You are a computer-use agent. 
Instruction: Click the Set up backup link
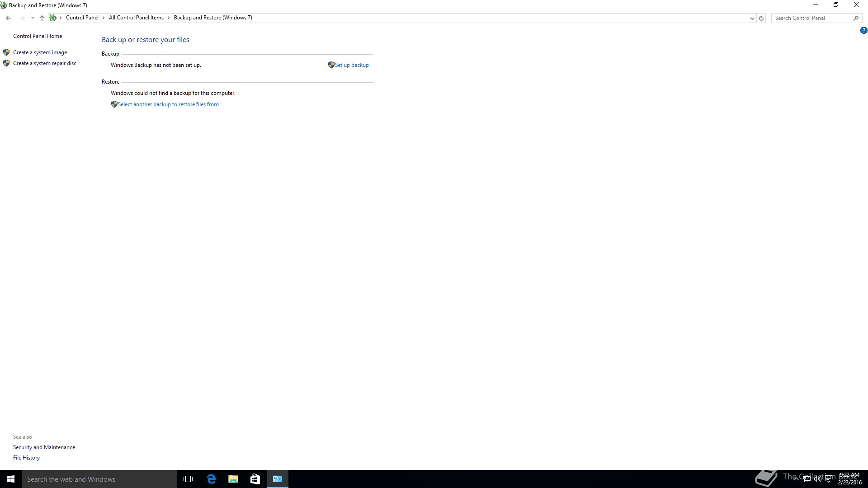pos(351,65)
